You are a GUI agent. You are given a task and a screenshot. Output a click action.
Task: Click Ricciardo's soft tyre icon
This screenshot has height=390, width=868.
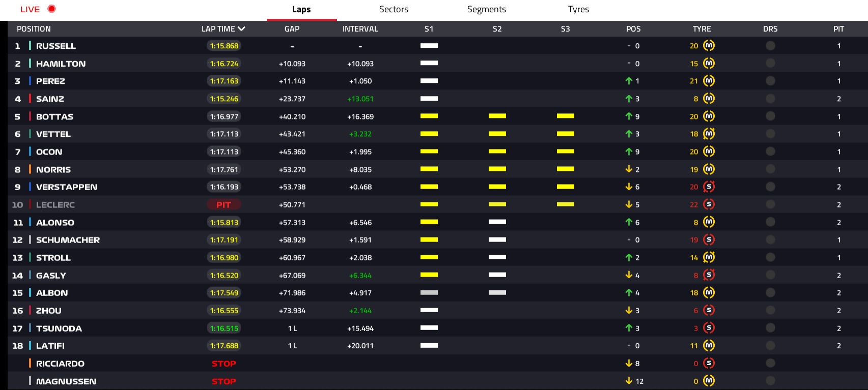(x=709, y=364)
